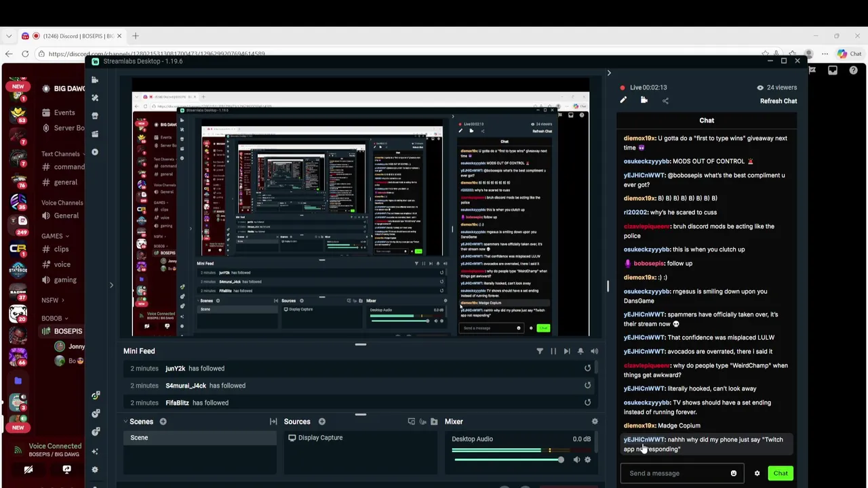868x488 pixels.
Task: Click Refresh Chat
Action: coord(778,101)
